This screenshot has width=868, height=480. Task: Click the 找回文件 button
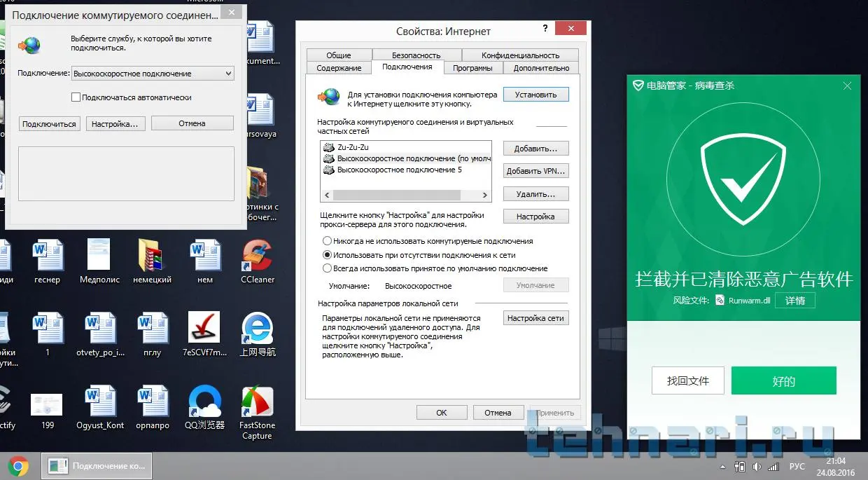coord(688,380)
